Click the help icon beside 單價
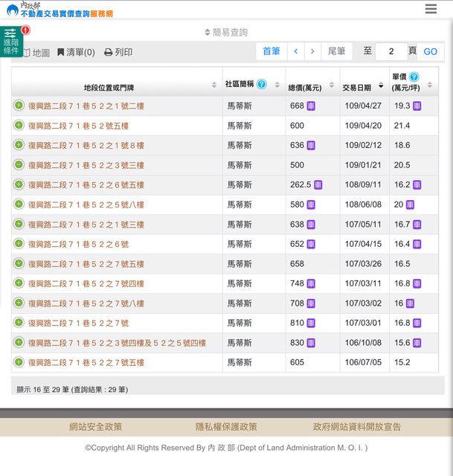Screen dimensions: 453x476 [414, 77]
